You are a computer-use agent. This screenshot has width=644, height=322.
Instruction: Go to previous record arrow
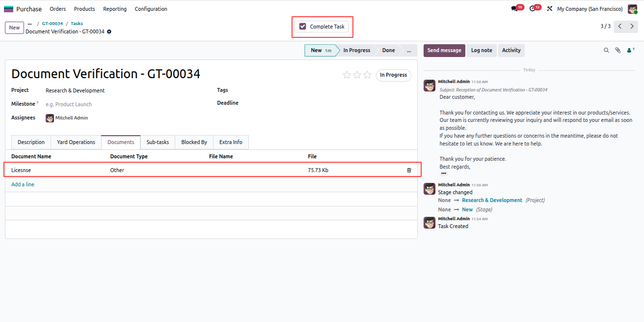pyautogui.click(x=620, y=27)
